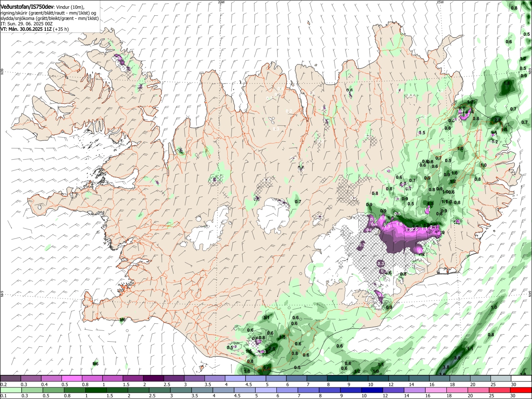The image size is (532, 399).
Task: Click the 0.1 legend value
Action: click(3, 396)
